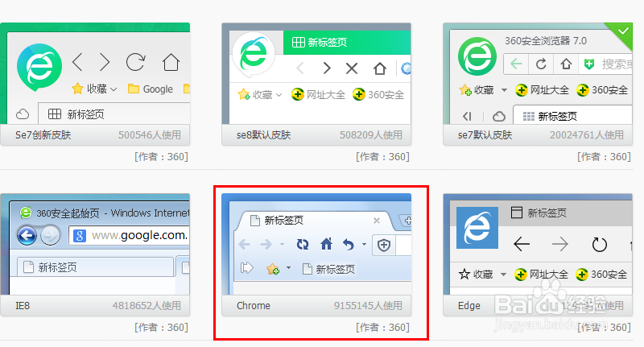
Task: Click the se8默认皮肤 skin name
Action: pyautogui.click(x=263, y=134)
